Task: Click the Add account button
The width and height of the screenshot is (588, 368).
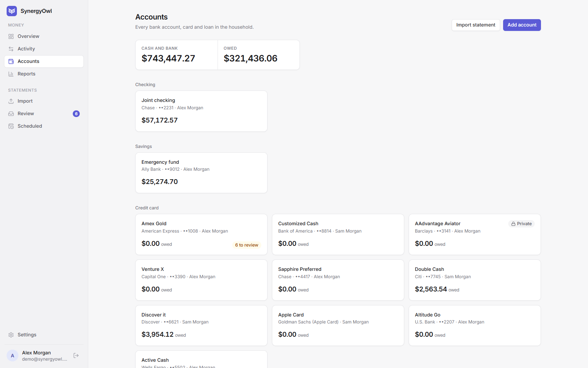Action: [522, 25]
